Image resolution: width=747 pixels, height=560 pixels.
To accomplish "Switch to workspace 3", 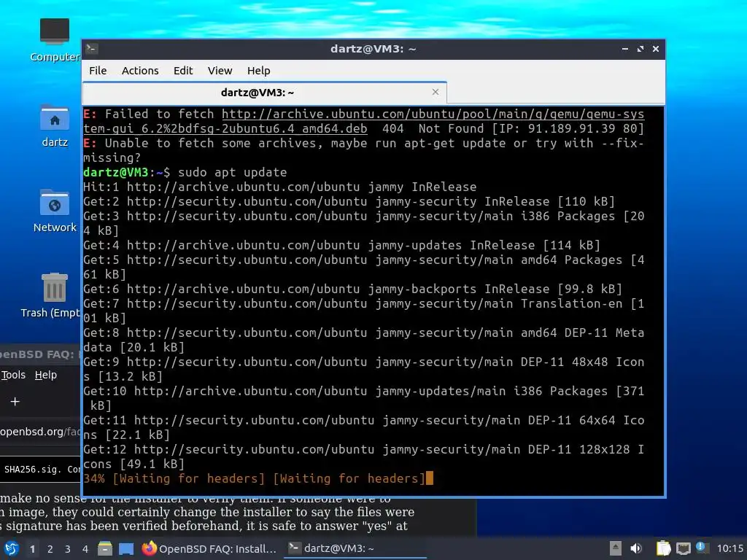I will (68, 549).
